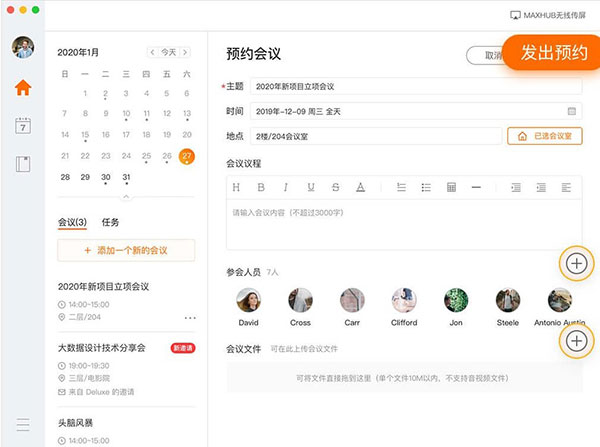Click the user profile avatar
The width and height of the screenshot is (600, 447).
(22, 48)
